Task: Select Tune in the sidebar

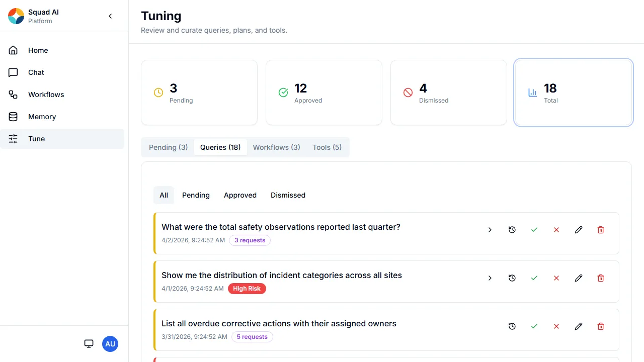Action: (62, 139)
